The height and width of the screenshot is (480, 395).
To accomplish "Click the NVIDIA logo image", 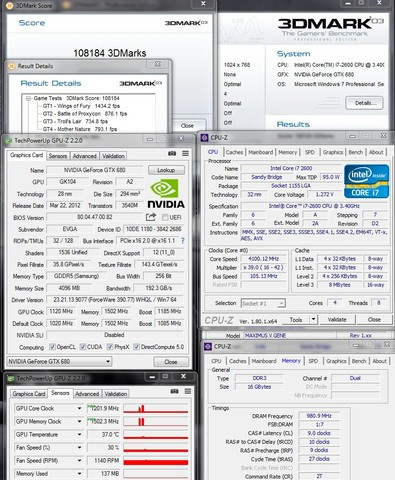I will (x=166, y=194).
